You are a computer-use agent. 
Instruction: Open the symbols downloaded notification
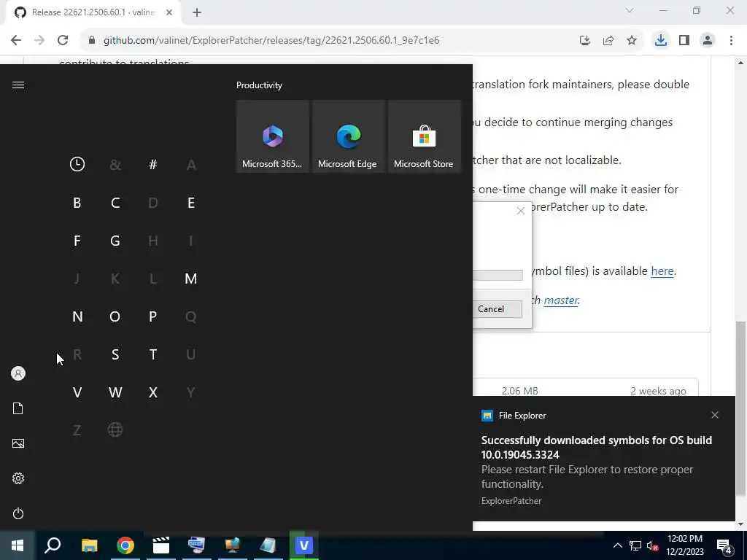pos(604,459)
